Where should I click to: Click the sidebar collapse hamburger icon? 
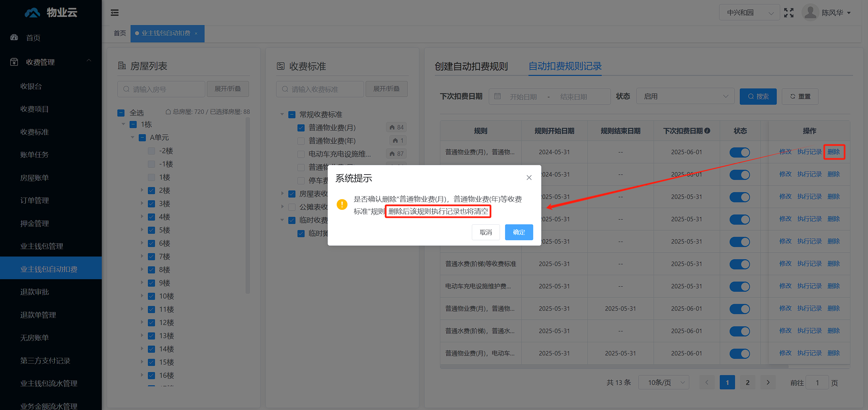[x=115, y=13]
